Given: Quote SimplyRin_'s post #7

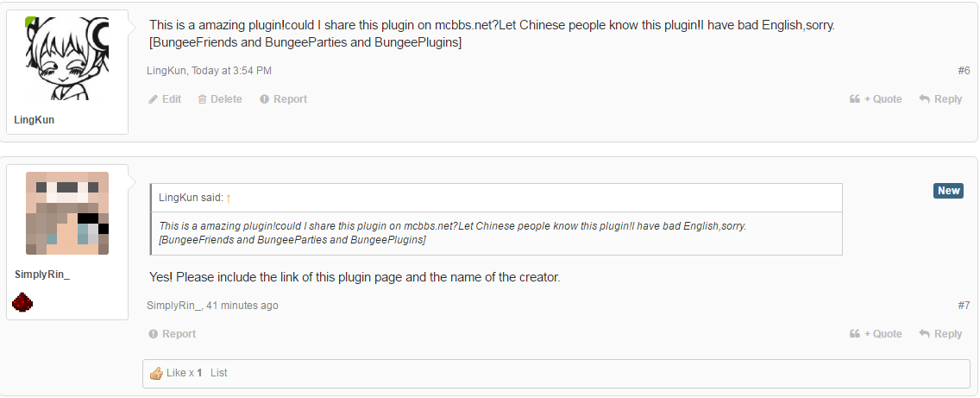Looking at the screenshot, I should click(876, 334).
